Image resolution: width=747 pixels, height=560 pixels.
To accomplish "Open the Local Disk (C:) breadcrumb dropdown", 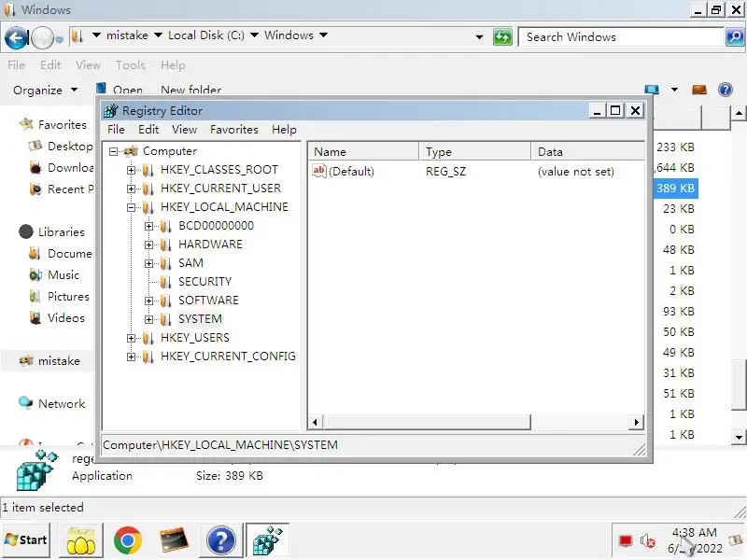I will pyautogui.click(x=254, y=35).
